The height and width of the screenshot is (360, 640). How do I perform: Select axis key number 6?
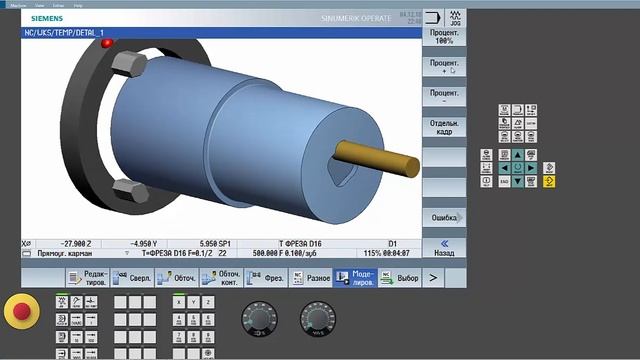pyautogui.click(x=208, y=320)
